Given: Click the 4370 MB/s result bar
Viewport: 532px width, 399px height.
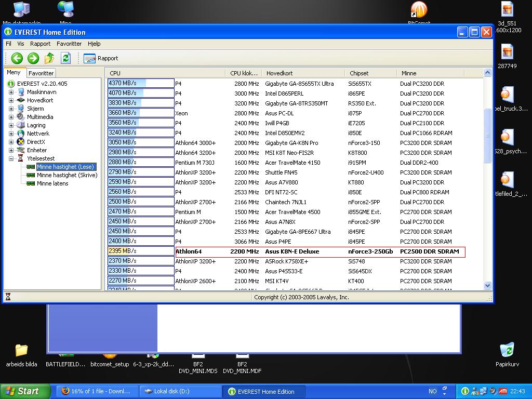Looking at the screenshot, I should point(141,83).
